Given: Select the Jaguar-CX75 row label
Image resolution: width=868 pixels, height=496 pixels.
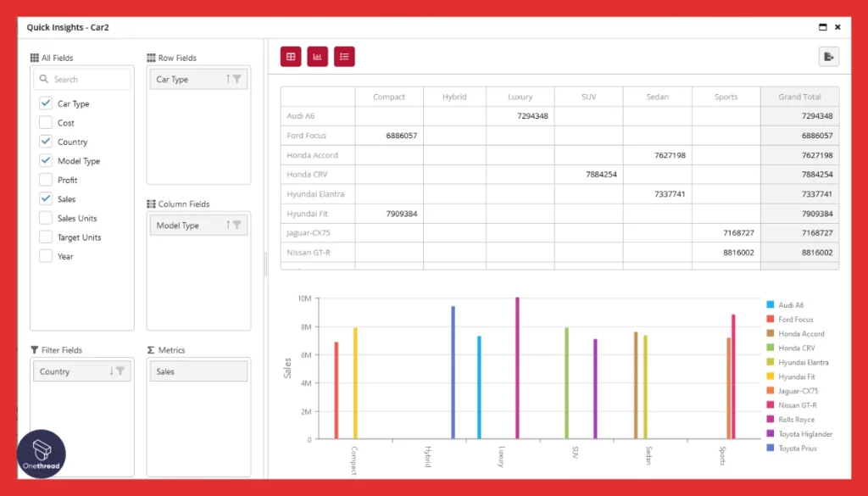Looking at the screenshot, I should tap(309, 233).
